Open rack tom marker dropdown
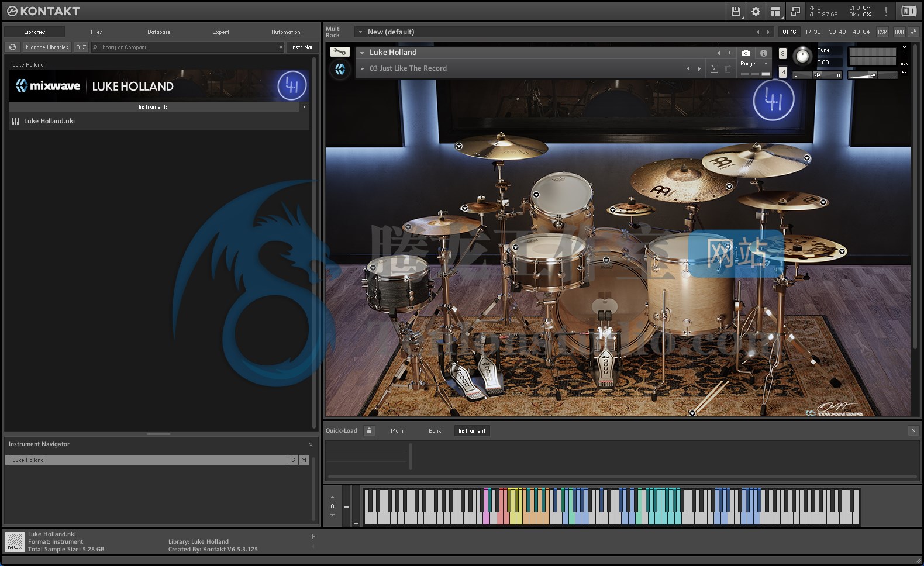This screenshot has width=924, height=566. [x=536, y=195]
